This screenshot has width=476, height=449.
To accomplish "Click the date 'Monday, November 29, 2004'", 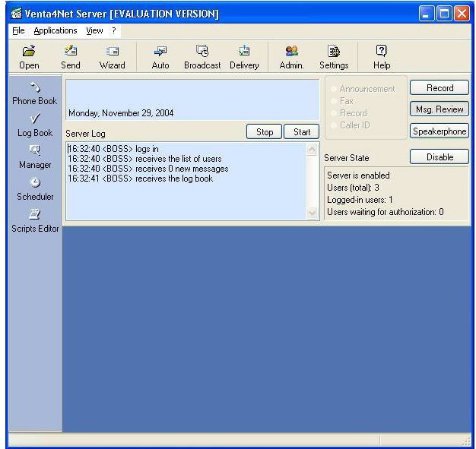I will (121, 113).
